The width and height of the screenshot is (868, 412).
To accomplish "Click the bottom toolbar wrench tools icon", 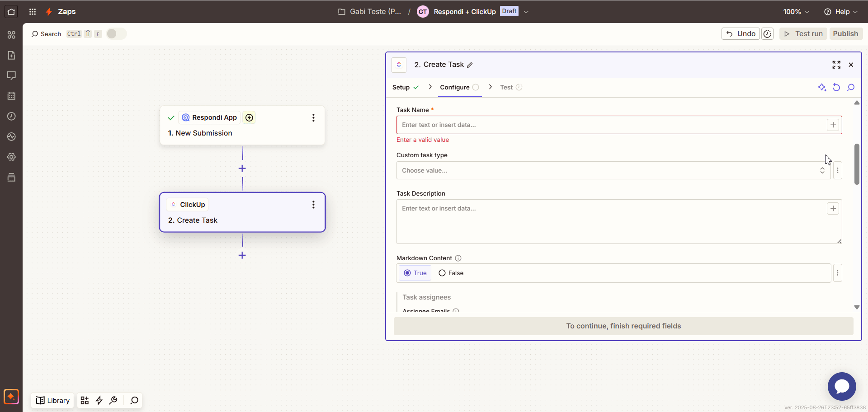I will [113, 400].
